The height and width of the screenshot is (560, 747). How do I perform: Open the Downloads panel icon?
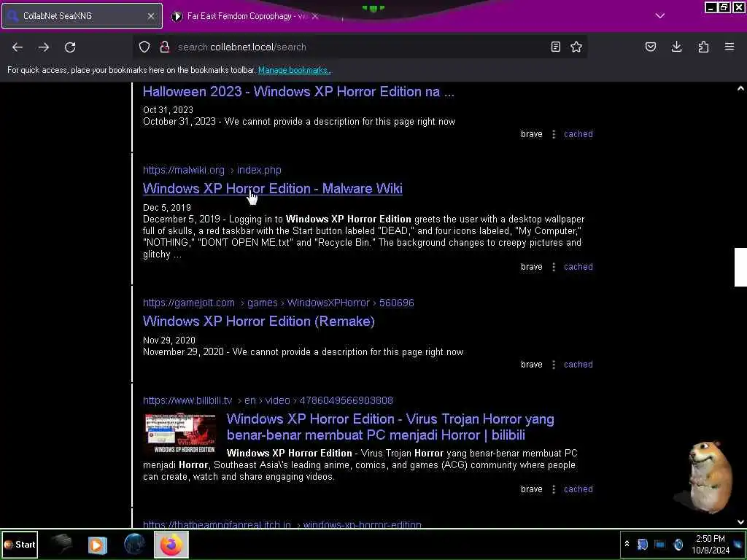pos(676,47)
